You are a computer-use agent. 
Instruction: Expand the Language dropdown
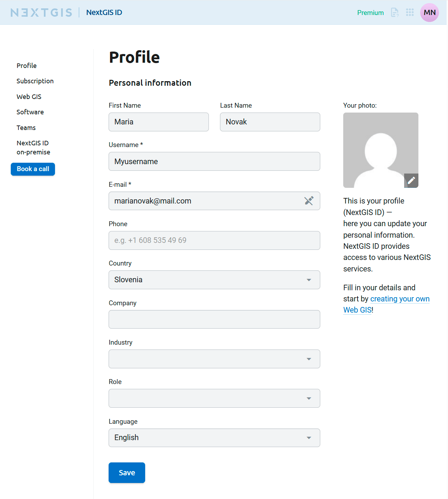click(x=214, y=438)
